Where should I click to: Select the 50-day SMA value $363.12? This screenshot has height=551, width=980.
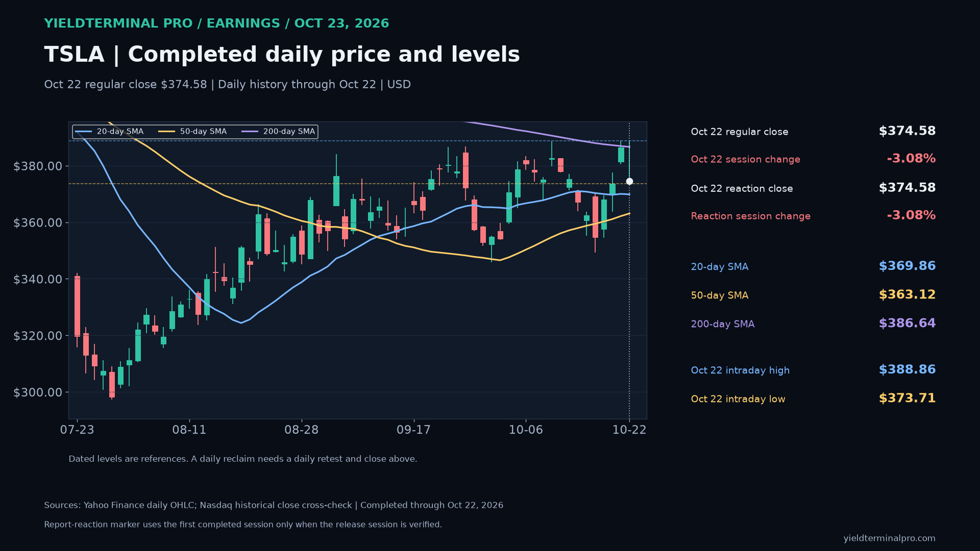(x=907, y=294)
